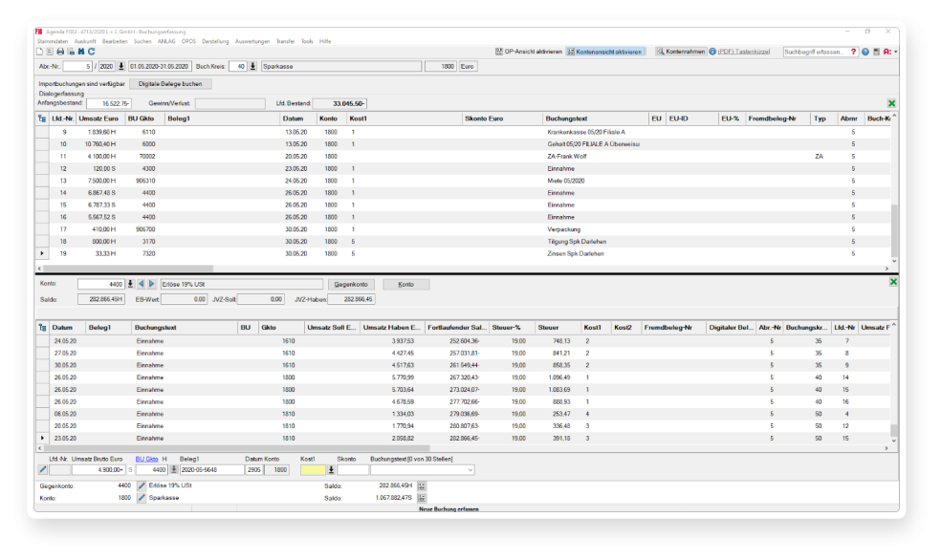Viewport: 941px width, 560px height.
Task: Click the Digitale Belege buchen button
Action: [x=170, y=84]
